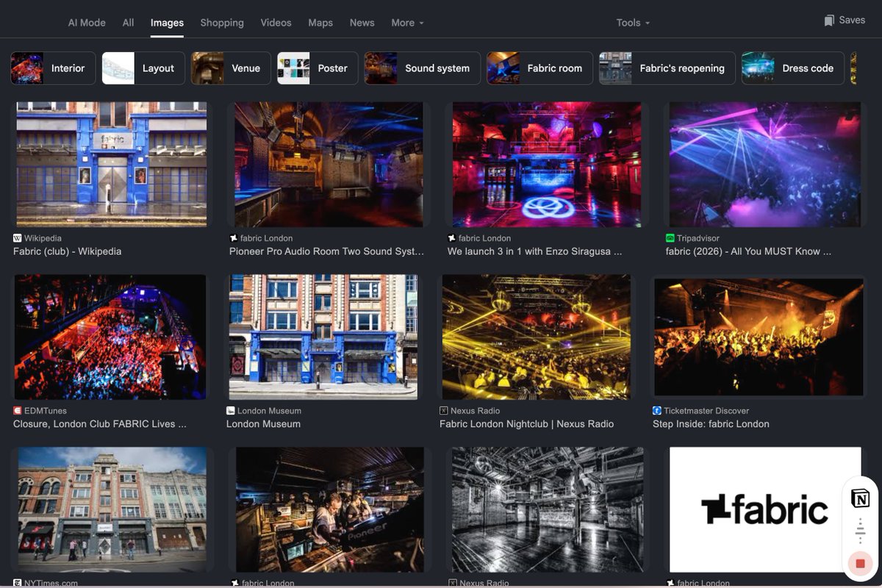
Task: Open the Notion icon in floating widget
Action: [860, 498]
